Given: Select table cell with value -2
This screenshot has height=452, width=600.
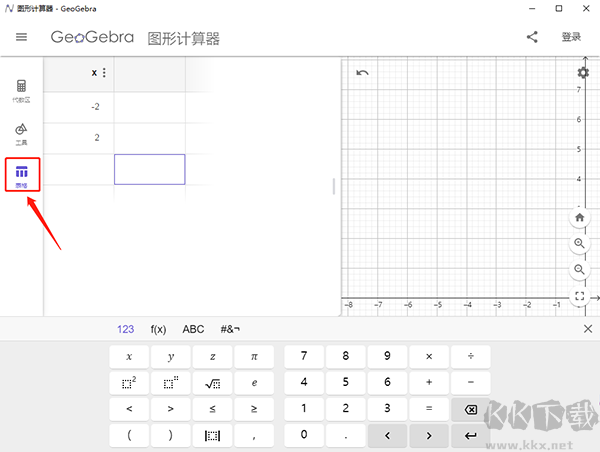Looking at the screenshot, I should pyautogui.click(x=78, y=107).
